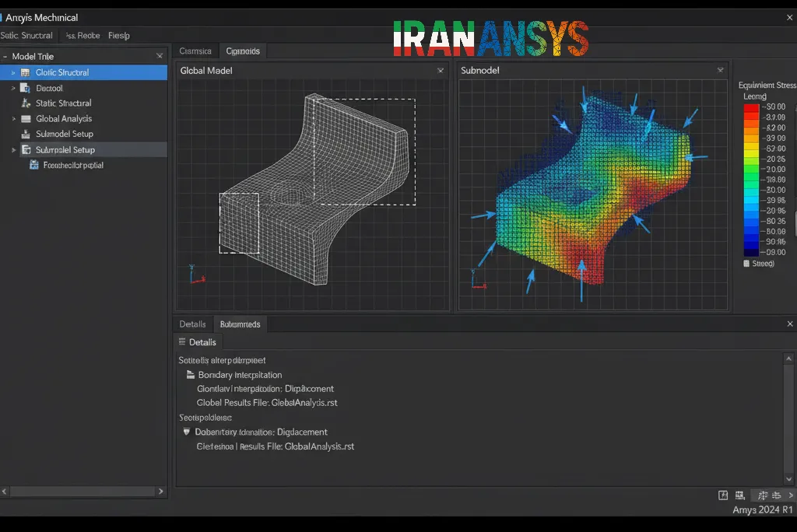Image resolution: width=797 pixels, height=532 pixels.
Task: Click the tree horizontal scrollbar right arrow
Action: click(161, 492)
